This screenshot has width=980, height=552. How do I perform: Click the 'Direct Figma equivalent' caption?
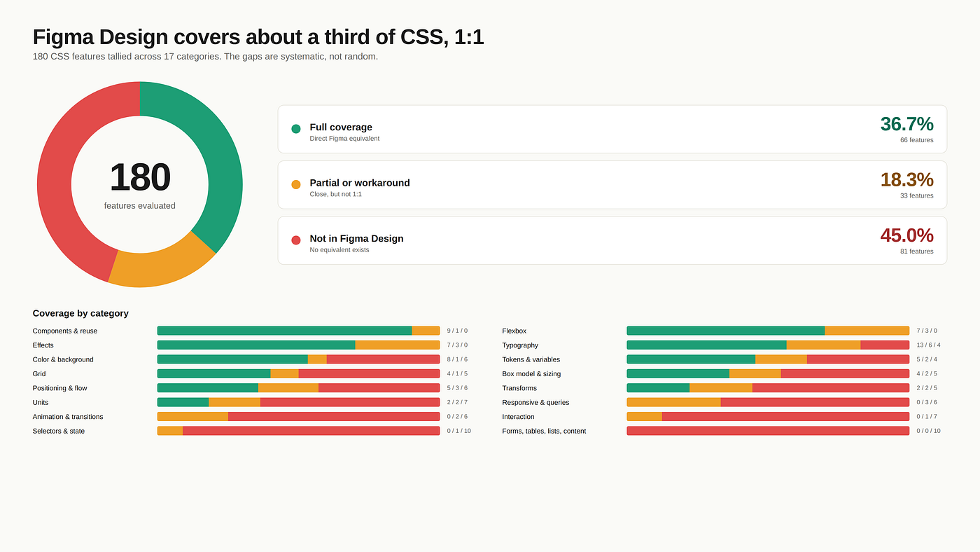point(344,139)
